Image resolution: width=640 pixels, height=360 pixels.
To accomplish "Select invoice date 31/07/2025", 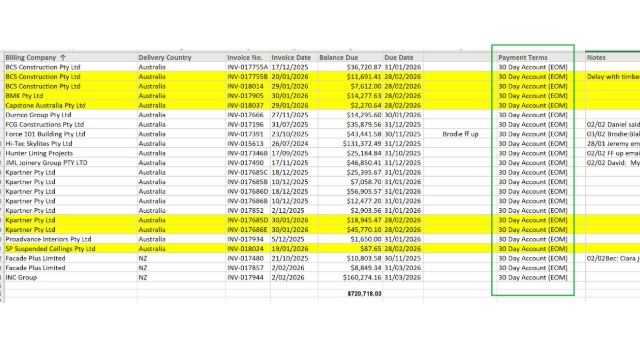I will (290, 124).
